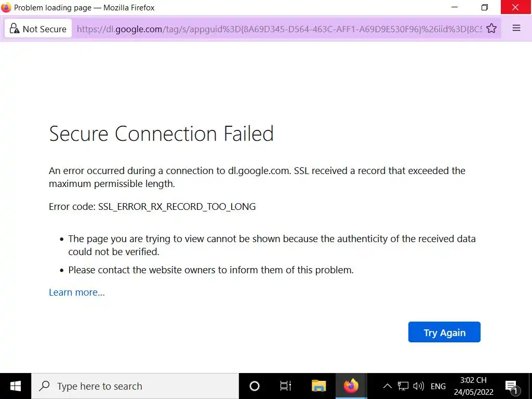Follow the Learn more link
Image resolution: width=532 pixels, height=399 pixels.
click(77, 292)
